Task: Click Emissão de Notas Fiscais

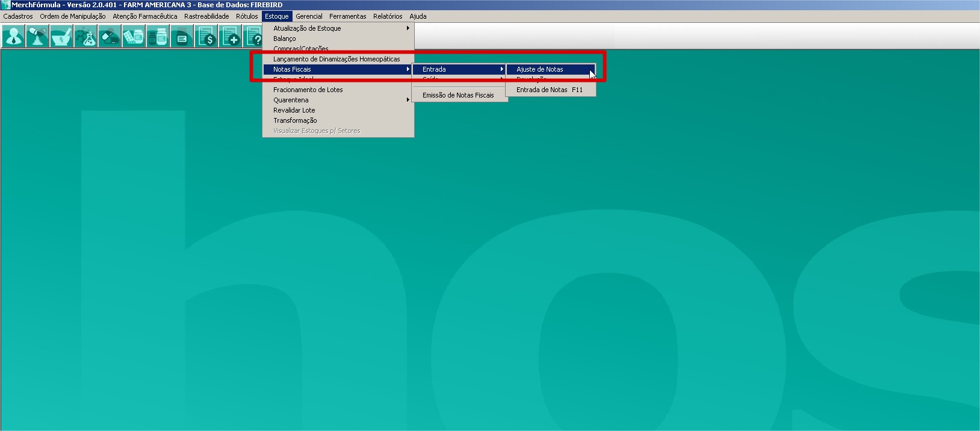Action: pyautogui.click(x=458, y=95)
